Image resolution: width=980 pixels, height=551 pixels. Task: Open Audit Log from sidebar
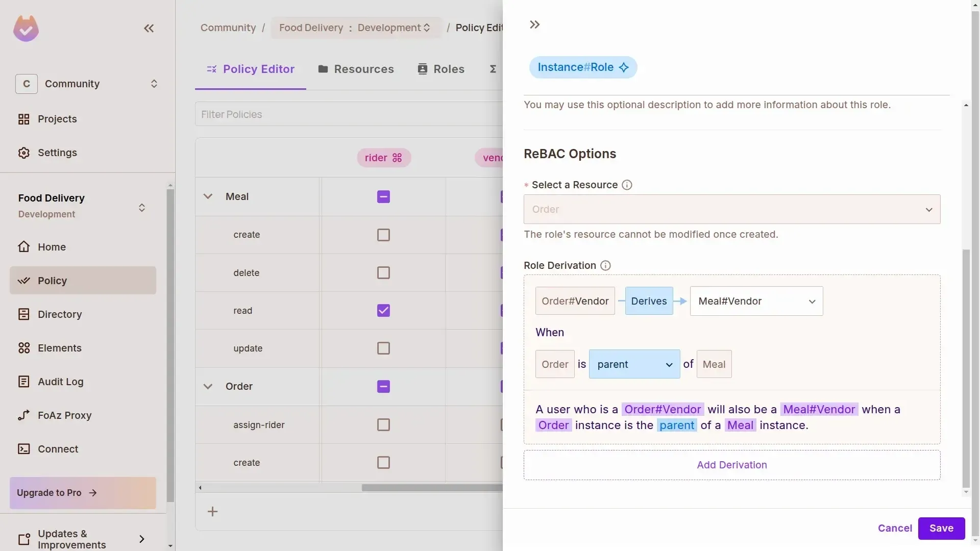[60, 382]
